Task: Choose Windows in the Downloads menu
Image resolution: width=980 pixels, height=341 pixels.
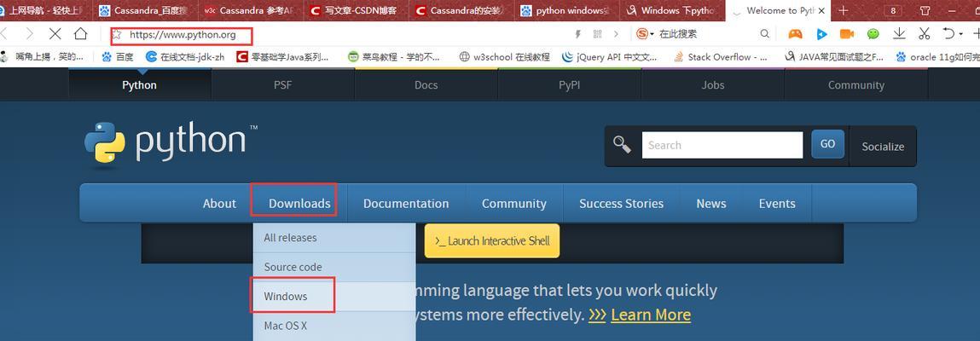Action: pyautogui.click(x=334, y=297)
